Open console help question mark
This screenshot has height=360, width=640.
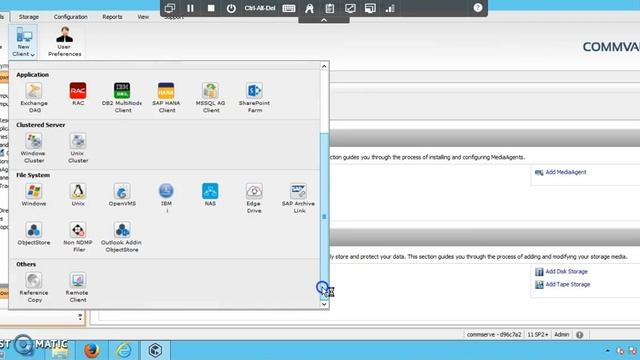[478, 8]
